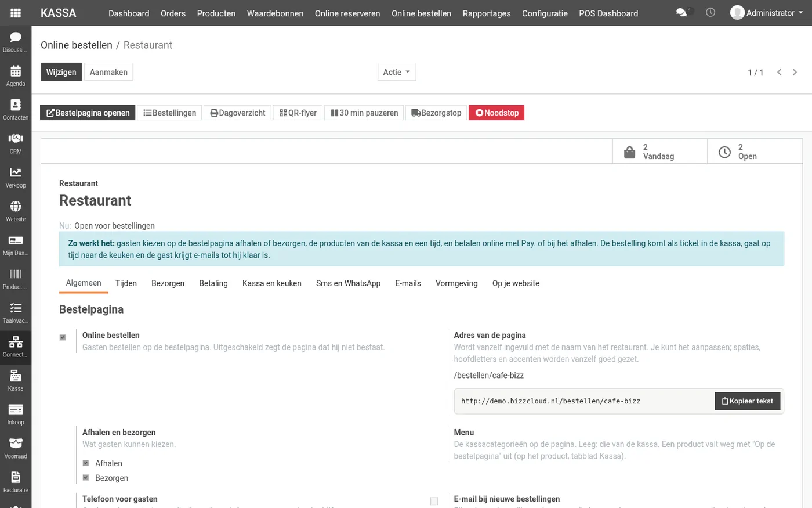812x508 pixels.
Task: Open the Producten menu
Action: 216,13
